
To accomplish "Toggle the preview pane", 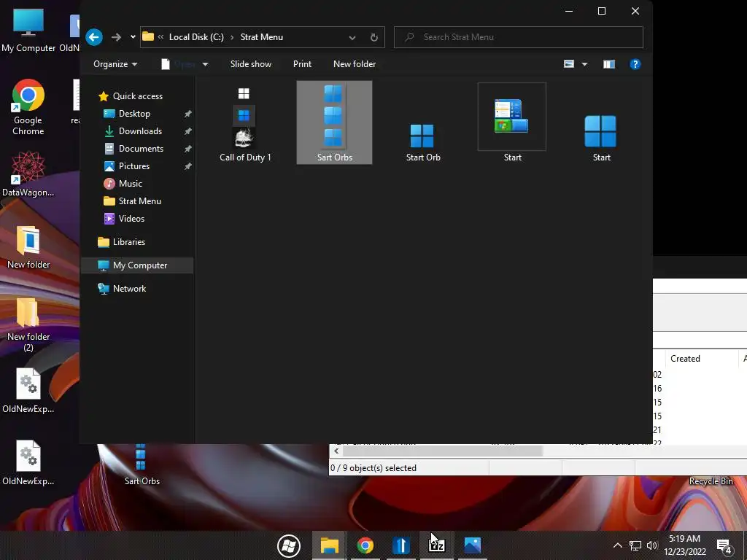I will point(609,64).
